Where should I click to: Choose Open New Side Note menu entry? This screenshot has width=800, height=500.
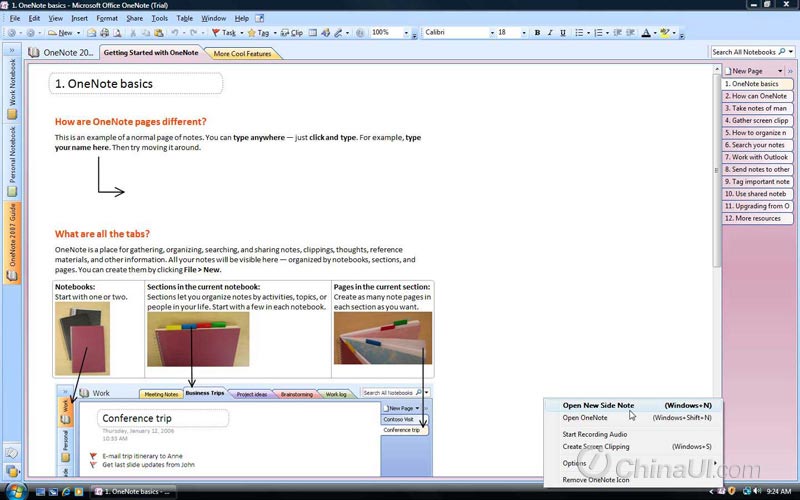pos(634,405)
